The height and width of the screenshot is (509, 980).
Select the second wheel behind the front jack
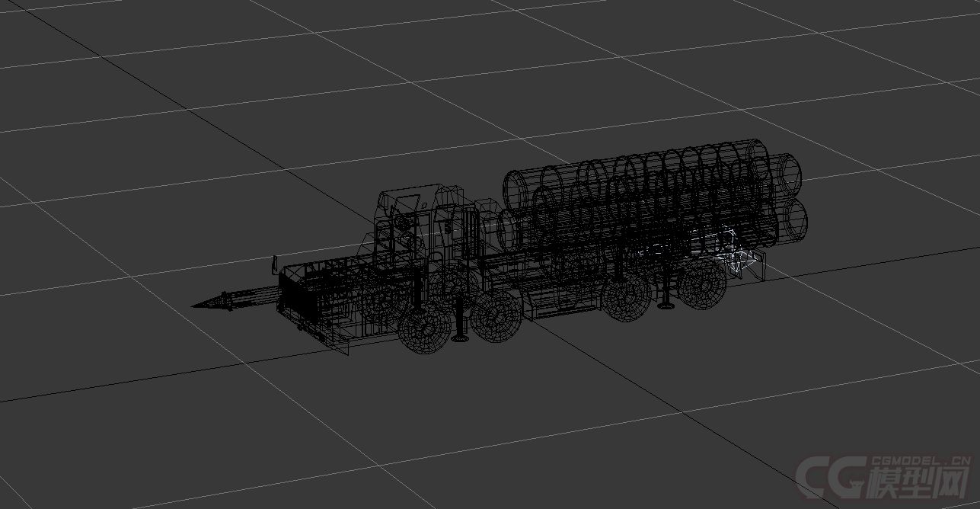pos(495,315)
